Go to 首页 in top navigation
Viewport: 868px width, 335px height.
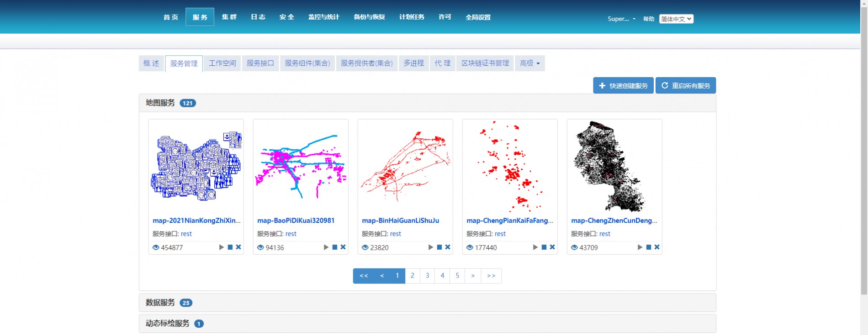[171, 17]
